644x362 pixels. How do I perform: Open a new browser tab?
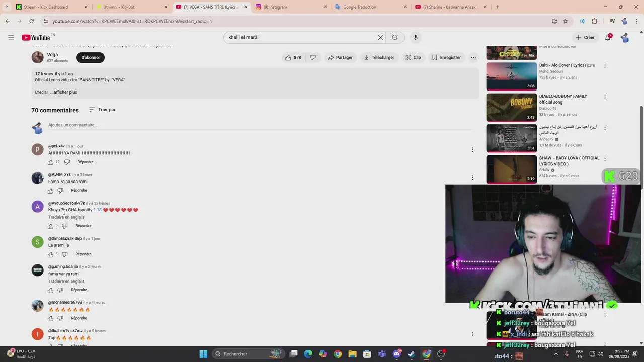(497, 7)
